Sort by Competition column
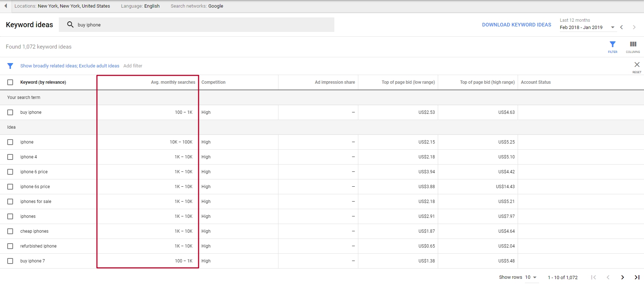Image resolution: width=644 pixels, height=286 pixels. click(213, 82)
